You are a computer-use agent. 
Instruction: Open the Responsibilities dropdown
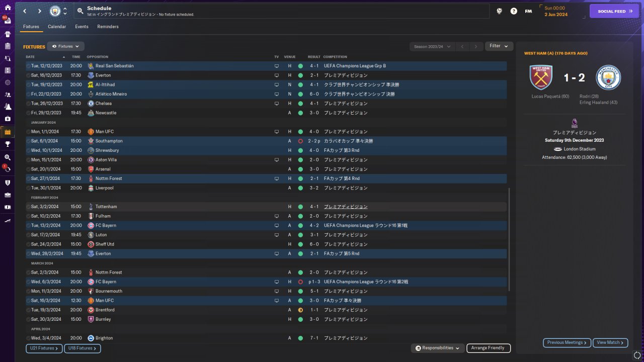coord(437,348)
